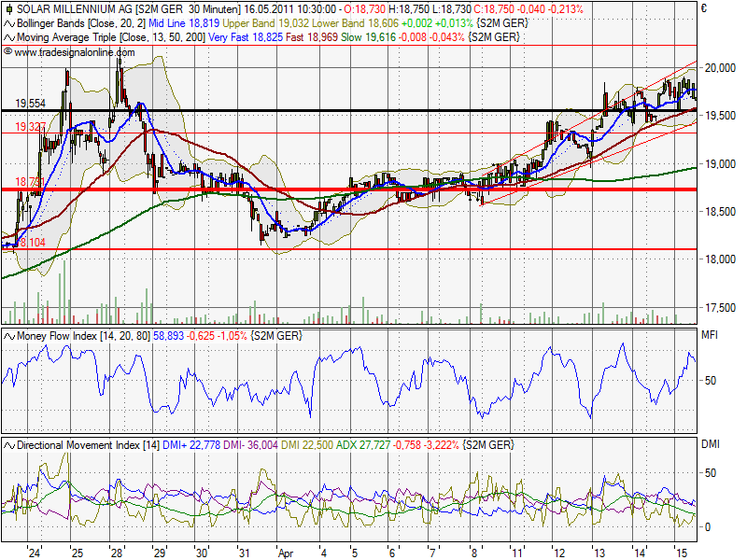The image size is (747, 560).
Task: Click the 19,000 price axis label
Action: (720, 164)
